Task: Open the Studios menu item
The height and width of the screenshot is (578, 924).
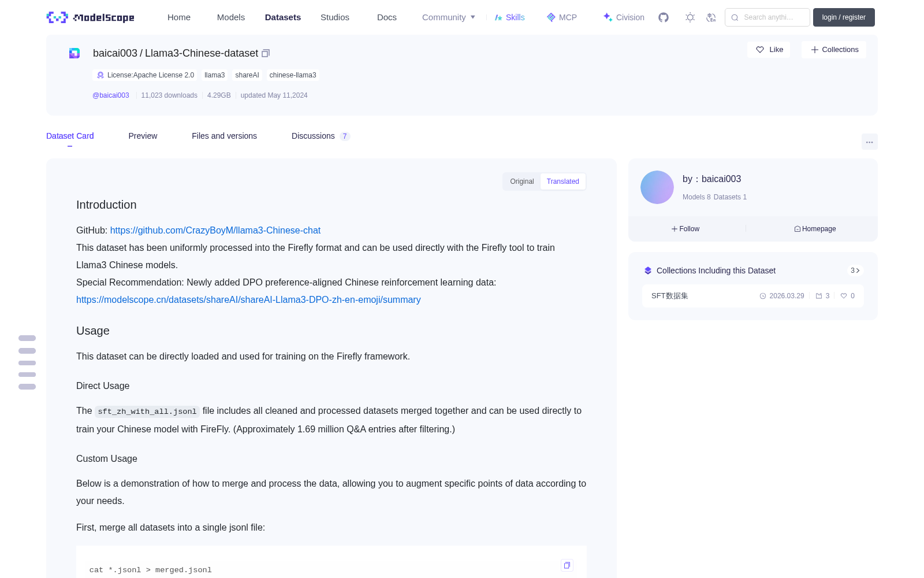Action: (x=335, y=17)
